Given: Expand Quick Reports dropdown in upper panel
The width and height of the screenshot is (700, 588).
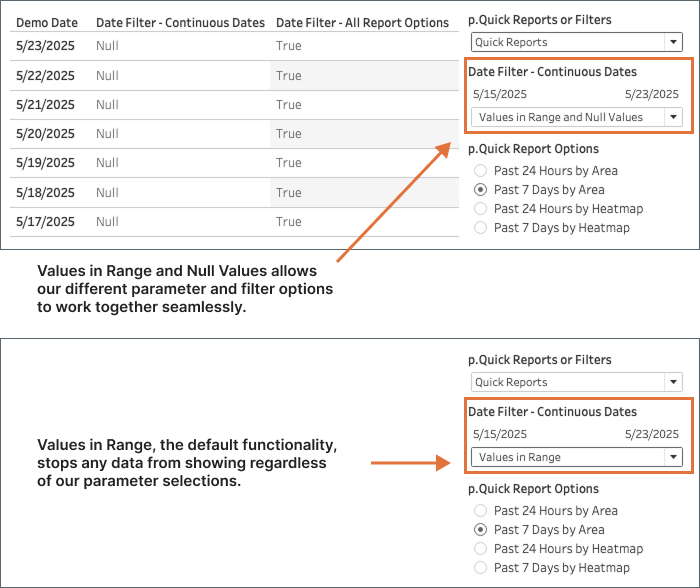Looking at the screenshot, I should click(x=576, y=42).
